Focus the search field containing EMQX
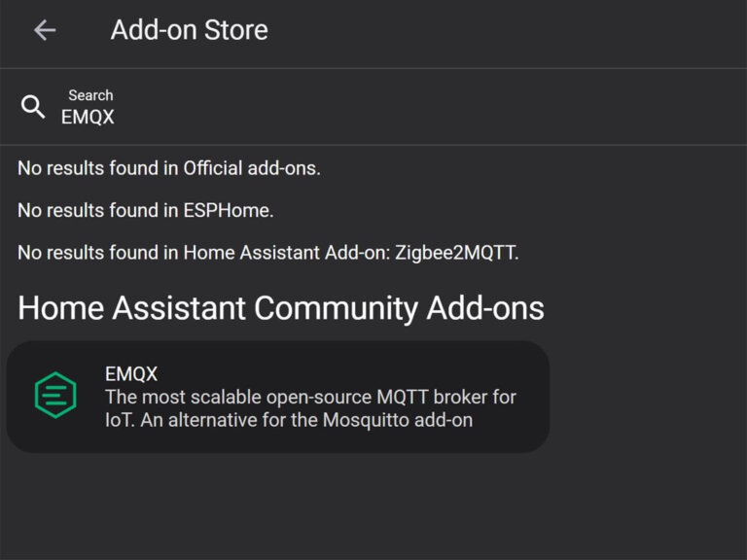The width and height of the screenshot is (747, 560). pyautogui.click(x=373, y=107)
